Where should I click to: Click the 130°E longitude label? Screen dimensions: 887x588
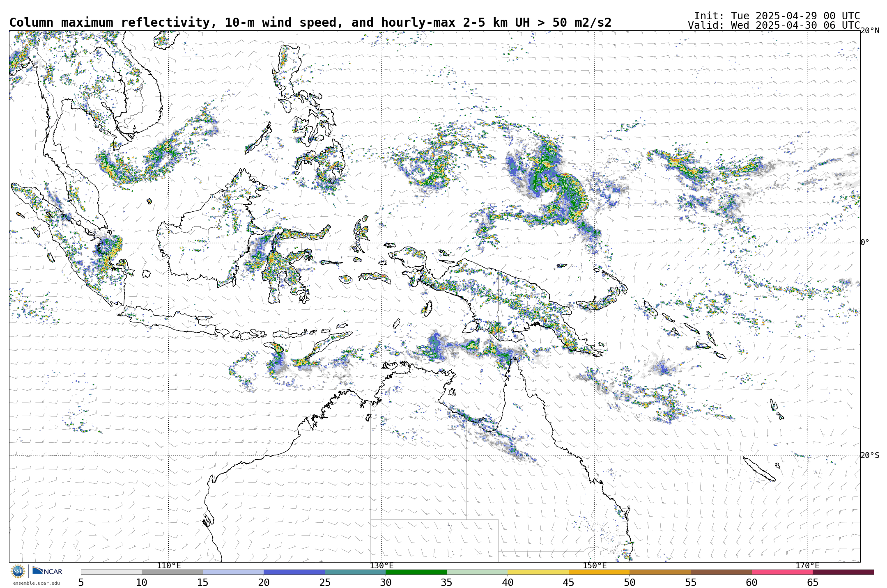pos(381,566)
